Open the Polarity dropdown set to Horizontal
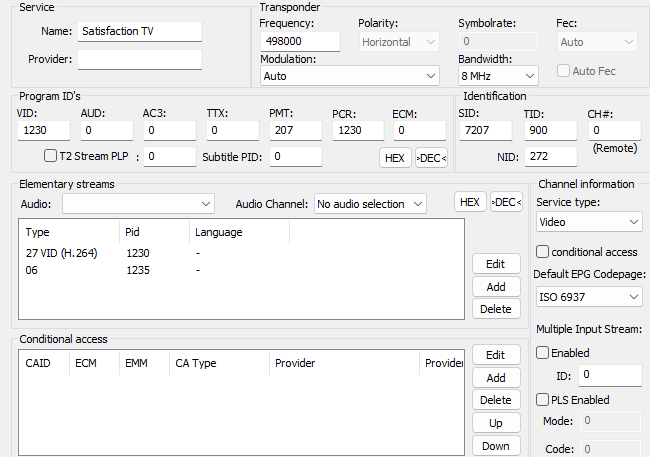 click(399, 42)
